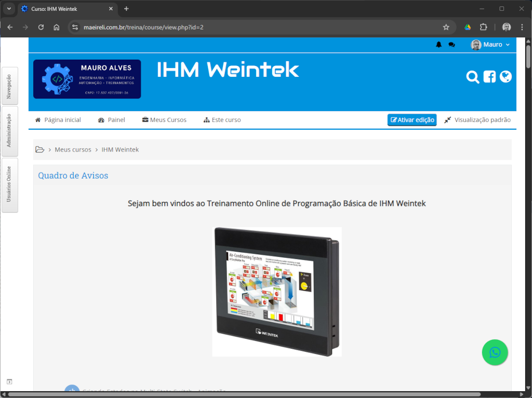532x398 pixels.
Task: Follow the Meus cursos breadcrumb link
Action: pyautogui.click(x=73, y=149)
